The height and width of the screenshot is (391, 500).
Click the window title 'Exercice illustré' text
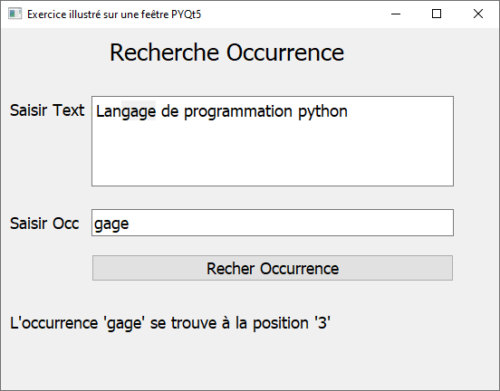[64, 14]
